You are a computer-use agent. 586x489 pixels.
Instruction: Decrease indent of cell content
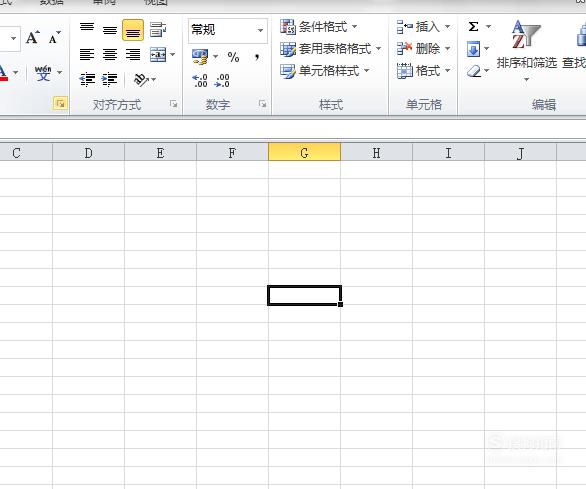[87, 80]
